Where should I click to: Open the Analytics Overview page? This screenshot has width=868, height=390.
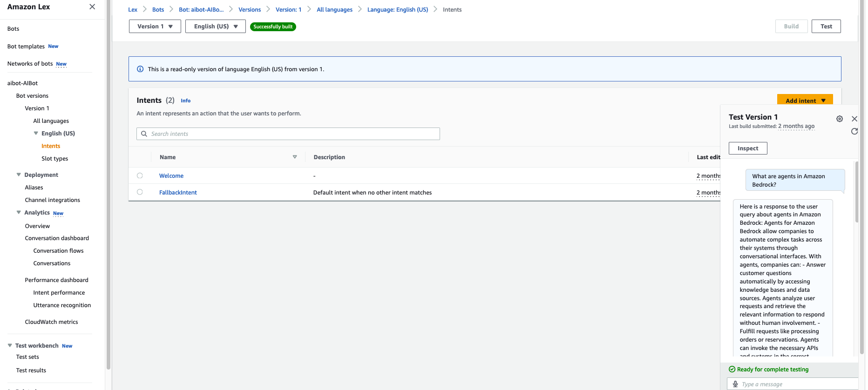37,226
